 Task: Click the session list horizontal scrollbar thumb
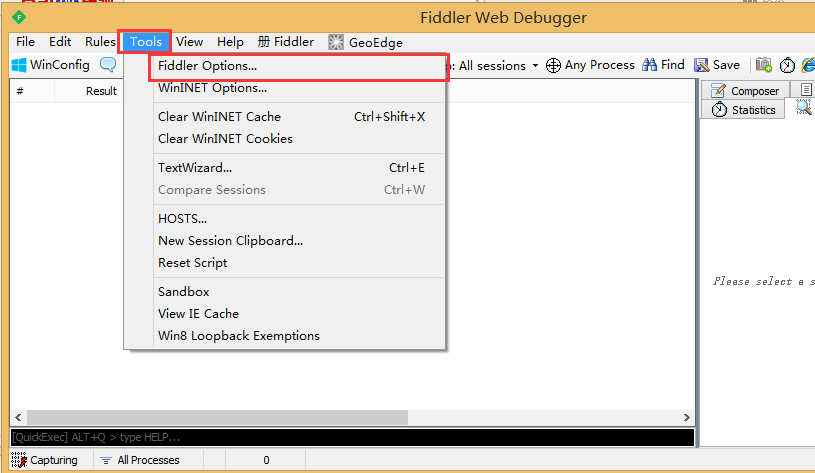(x=217, y=417)
